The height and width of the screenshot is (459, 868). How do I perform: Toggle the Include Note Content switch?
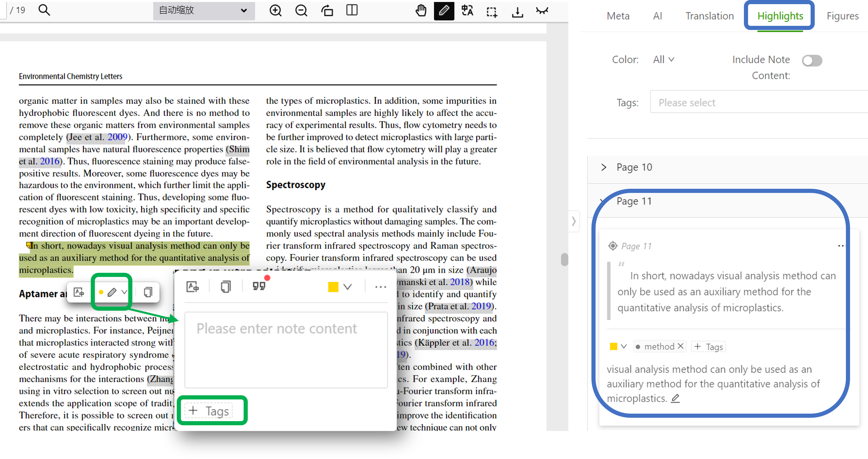(812, 61)
